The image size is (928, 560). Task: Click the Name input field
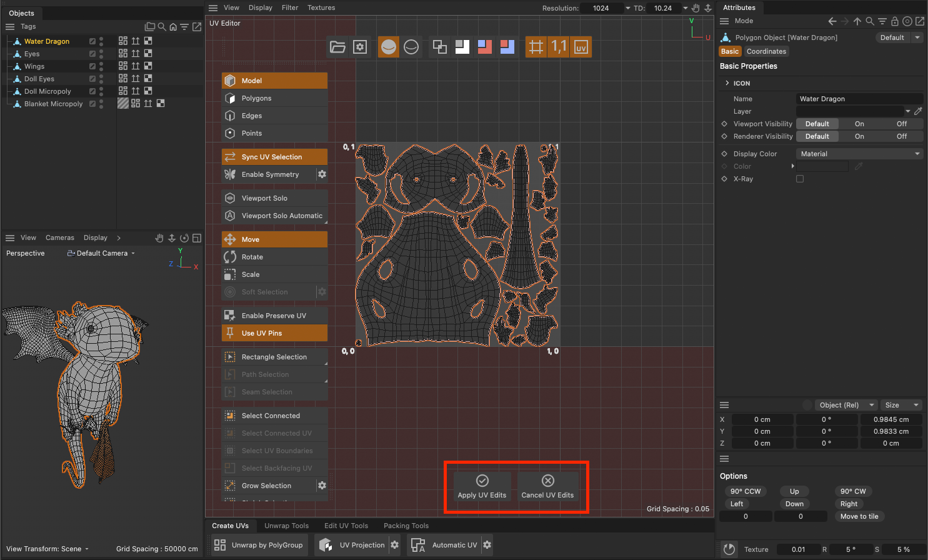coord(859,99)
